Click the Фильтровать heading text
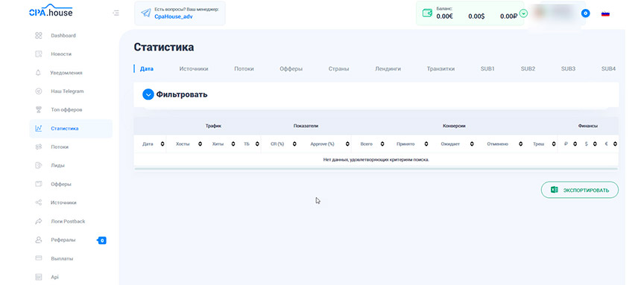Screen dimensions: 644x285 click(x=182, y=95)
